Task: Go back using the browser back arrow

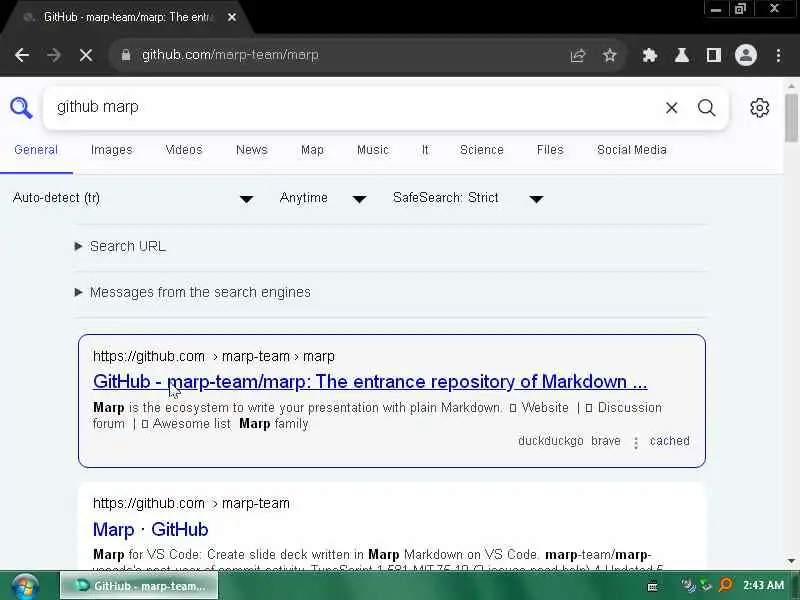Action: pos(22,55)
